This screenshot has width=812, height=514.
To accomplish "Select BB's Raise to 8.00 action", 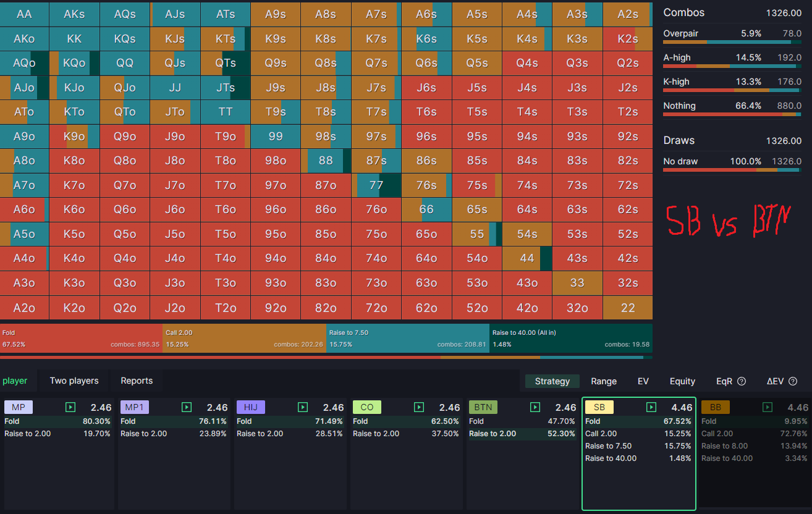I will pos(755,446).
